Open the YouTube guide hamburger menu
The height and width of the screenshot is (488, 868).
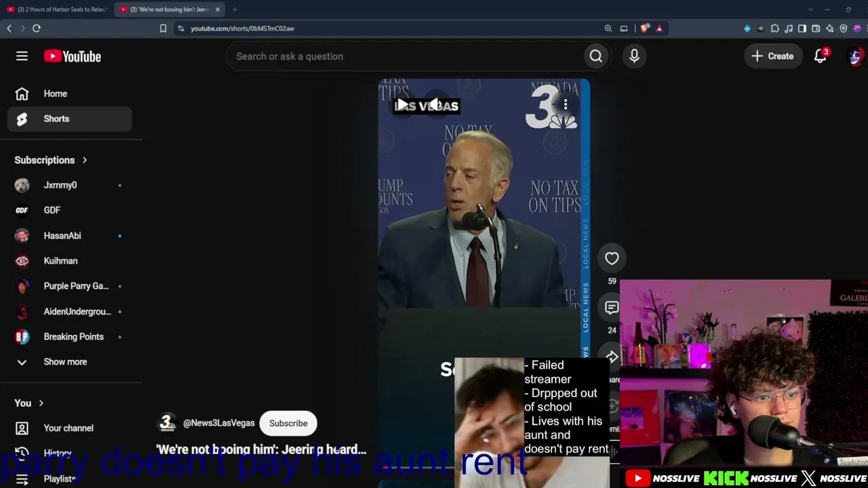[22, 56]
